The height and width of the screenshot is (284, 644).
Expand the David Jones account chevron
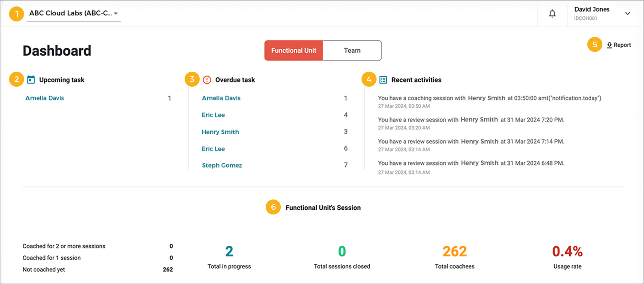[628, 14]
